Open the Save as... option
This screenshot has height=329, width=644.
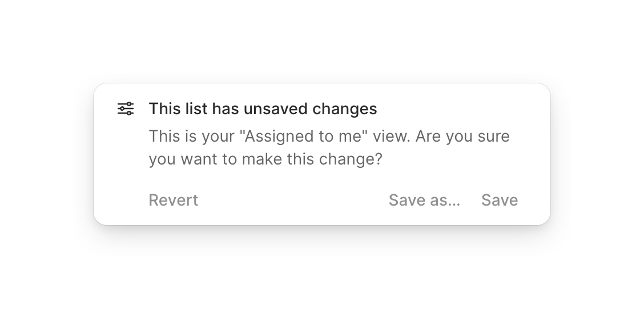424,200
